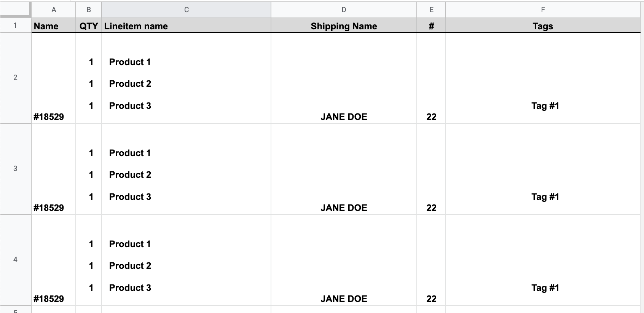This screenshot has width=644, height=313.
Task: Click the select-all corner box
Action: [x=15, y=9]
